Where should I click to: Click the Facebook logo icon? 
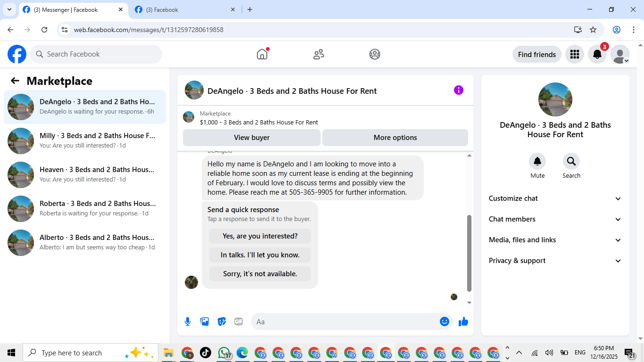[x=17, y=54]
